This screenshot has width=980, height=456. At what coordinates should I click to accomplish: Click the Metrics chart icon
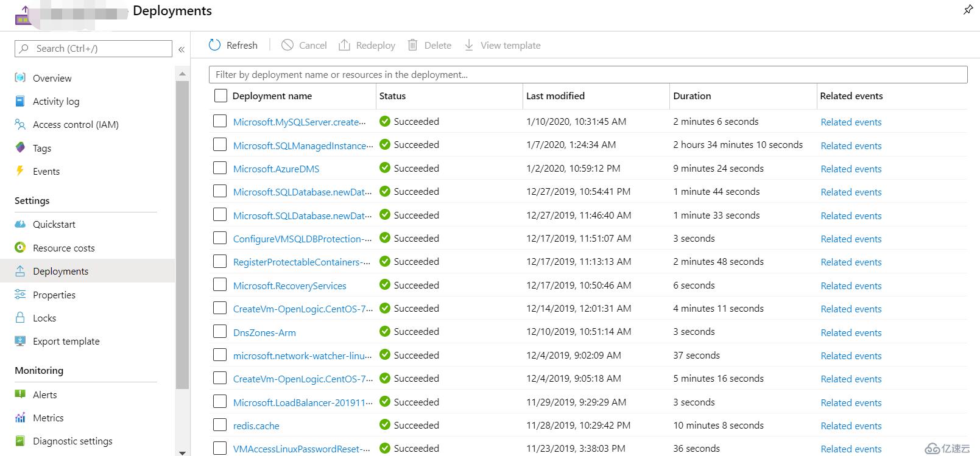coord(20,418)
